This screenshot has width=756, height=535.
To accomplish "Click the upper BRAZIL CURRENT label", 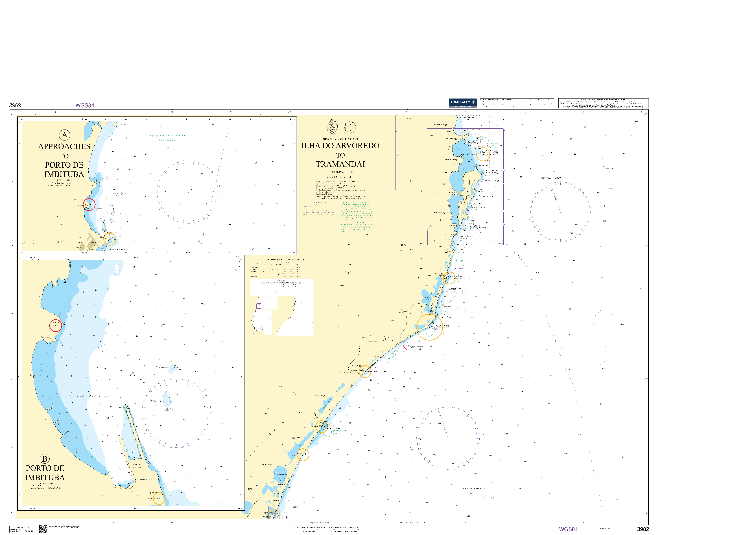I will coord(553,178).
